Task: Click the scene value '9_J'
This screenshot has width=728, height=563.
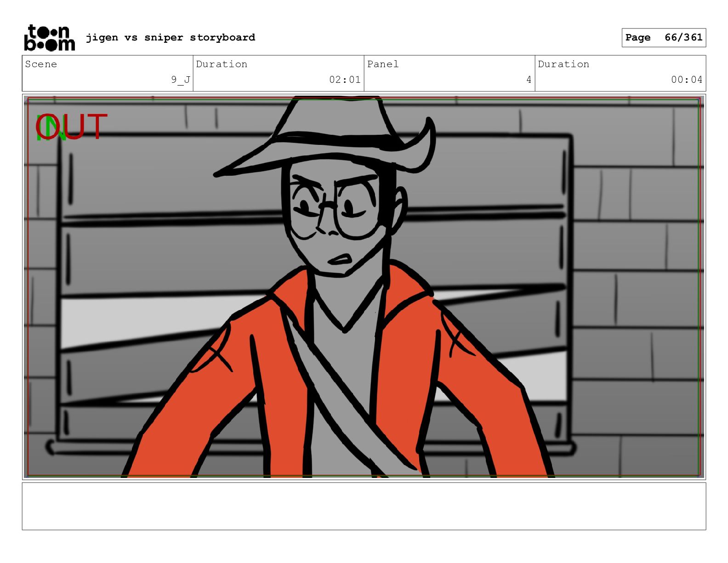Action: [x=181, y=80]
